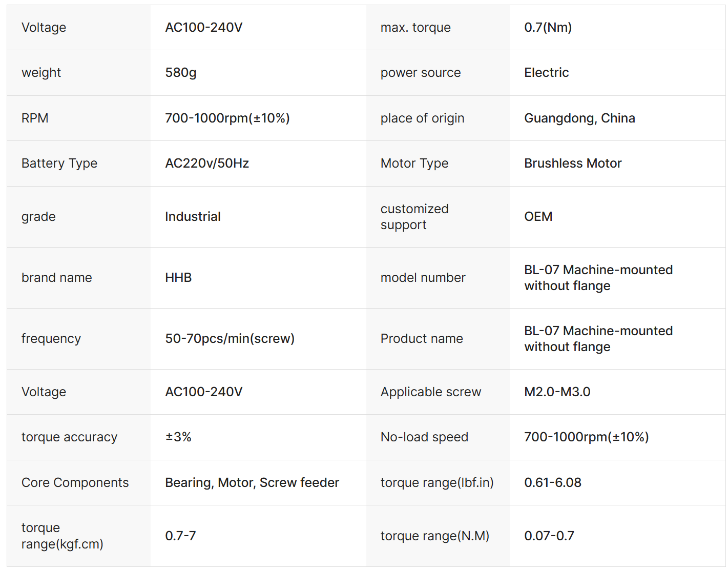This screenshot has width=728, height=570.
Task: Select 'Bearing, Motor, Screw feeder' text
Action: [x=252, y=483]
